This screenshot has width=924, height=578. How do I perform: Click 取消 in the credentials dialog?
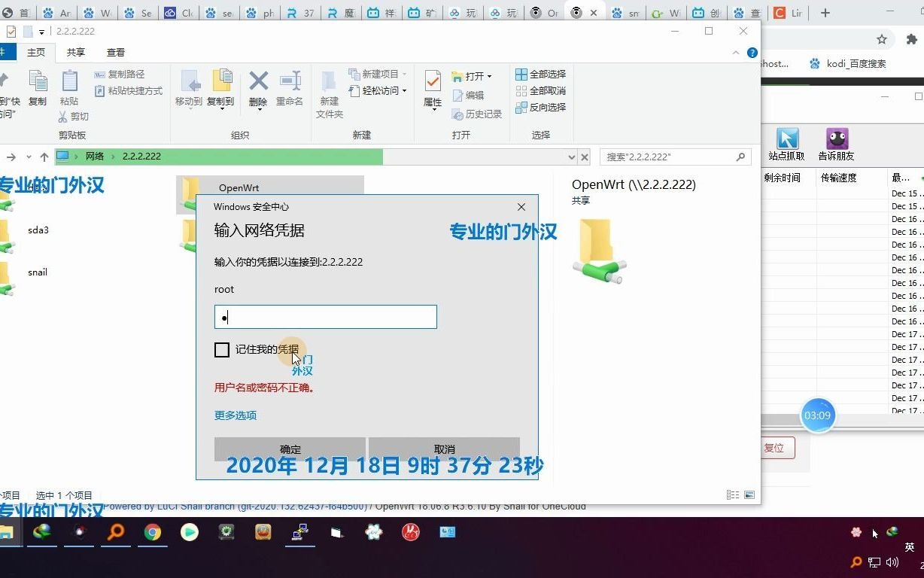tap(445, 449)
